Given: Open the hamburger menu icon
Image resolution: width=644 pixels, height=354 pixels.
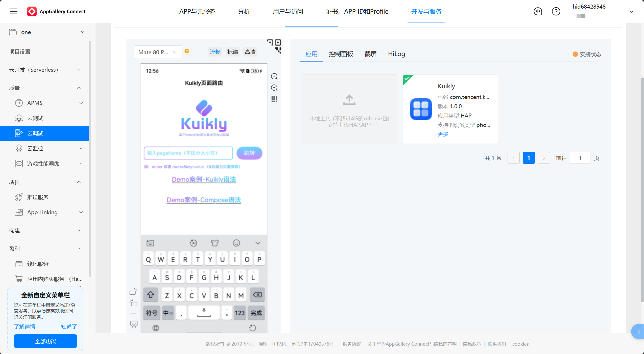Looking at the screenshot, I should [14, 11].
